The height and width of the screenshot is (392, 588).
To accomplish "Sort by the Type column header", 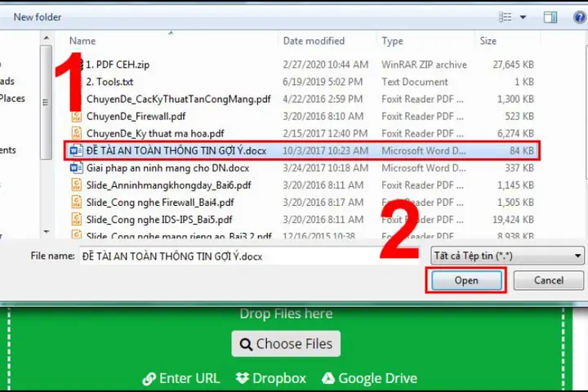I will [392, 41].
